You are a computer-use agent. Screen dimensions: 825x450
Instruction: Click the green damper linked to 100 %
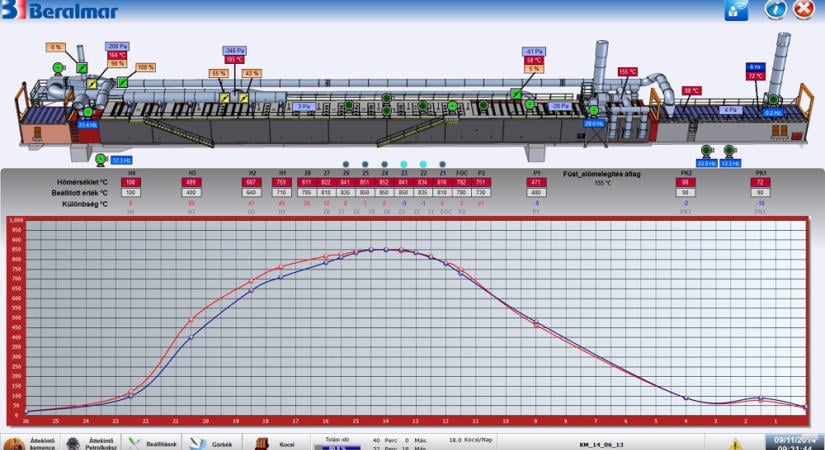coord(123,83)
